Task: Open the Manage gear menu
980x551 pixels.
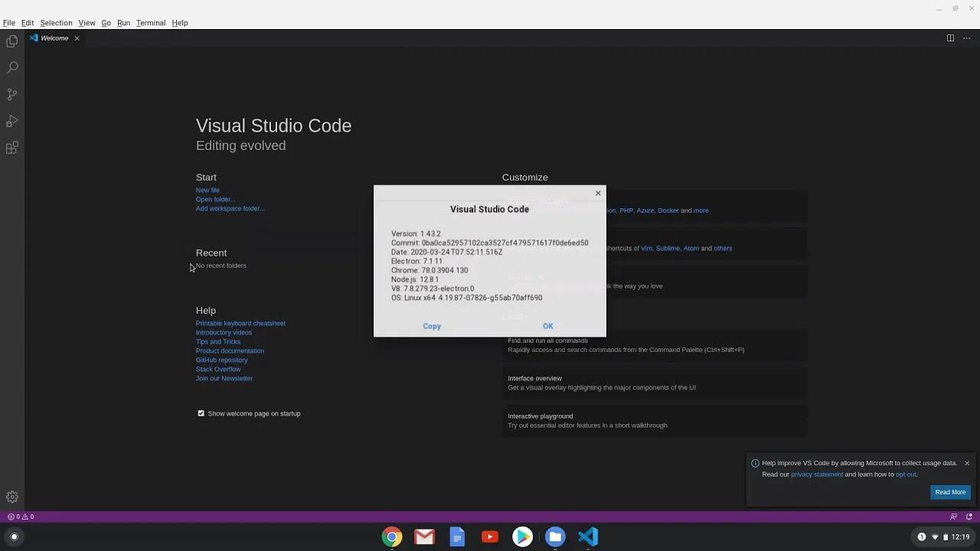Action: tap(11, 497)
